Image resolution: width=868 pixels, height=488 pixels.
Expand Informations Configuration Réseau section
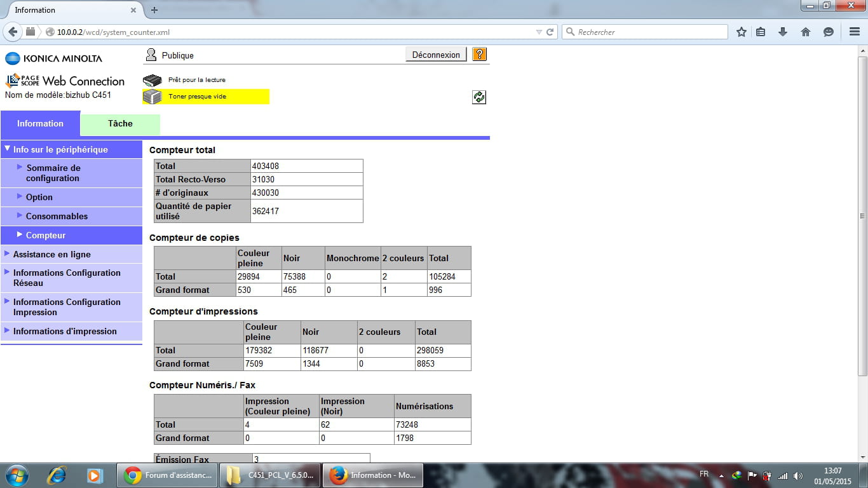click(x=67, y=278)
